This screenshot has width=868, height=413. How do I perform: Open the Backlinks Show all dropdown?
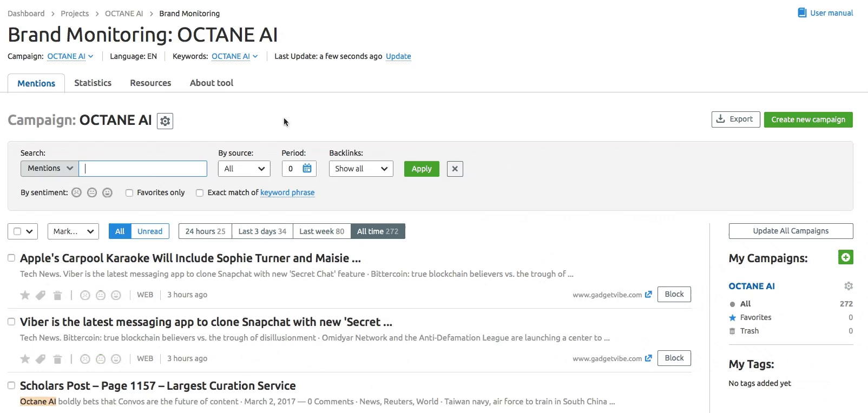click(x=361, y=169)
